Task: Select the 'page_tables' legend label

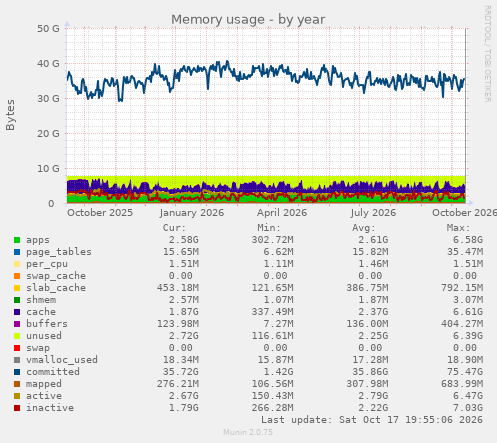Action: (59, 252)
